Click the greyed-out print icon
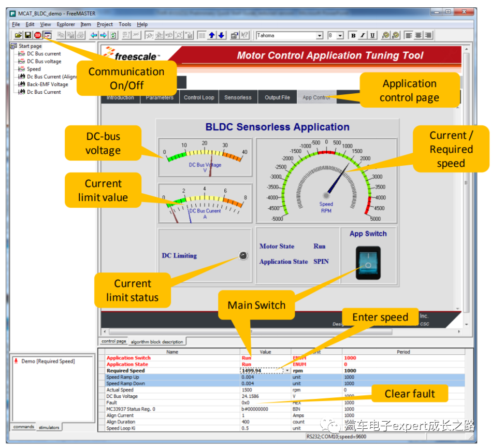This screenshot has width=491, height=448. (x=81, y=35)
